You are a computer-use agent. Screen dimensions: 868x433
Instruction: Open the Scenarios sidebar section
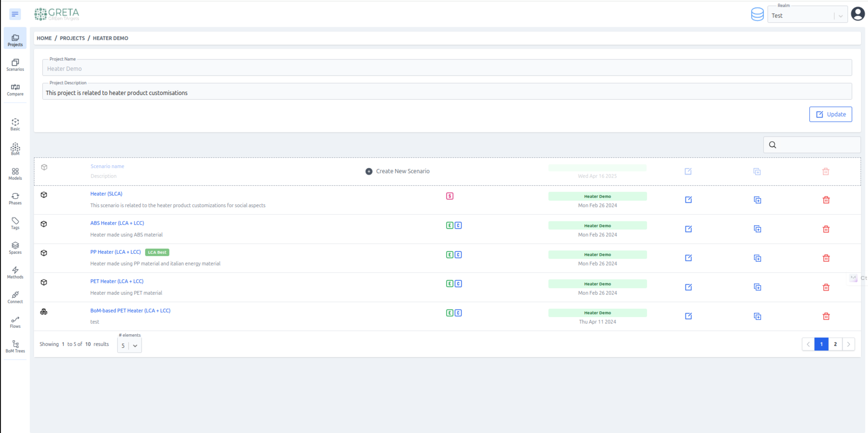[x=15, y=65]
